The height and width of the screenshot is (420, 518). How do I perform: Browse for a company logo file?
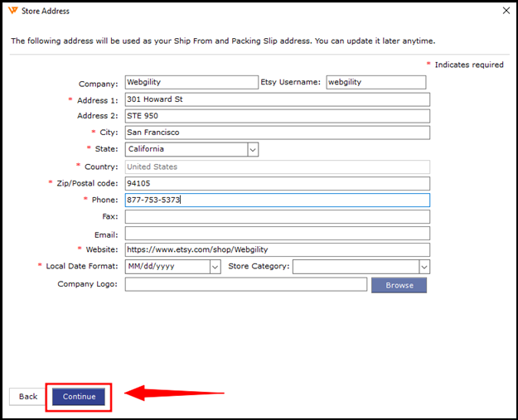coord(399,285)
